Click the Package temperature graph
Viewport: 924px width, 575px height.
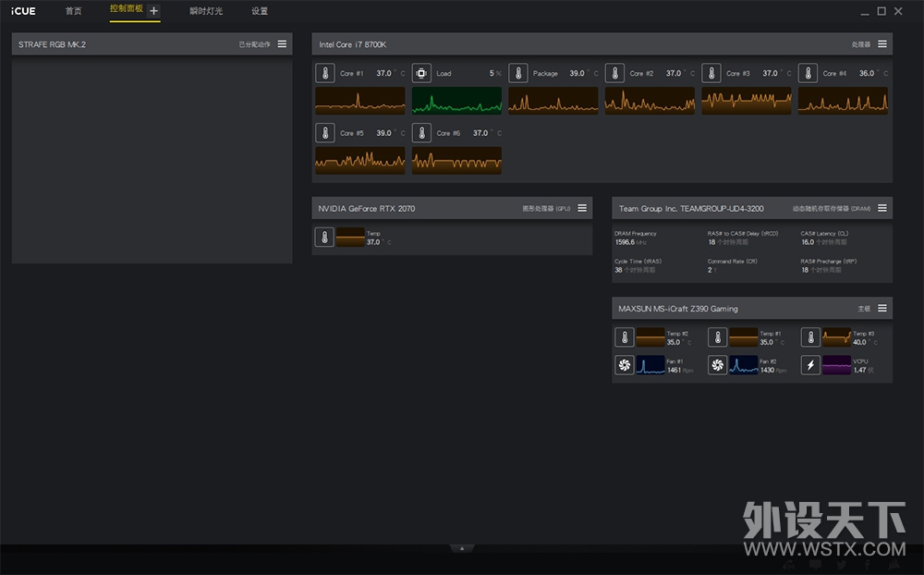[553, 101]
